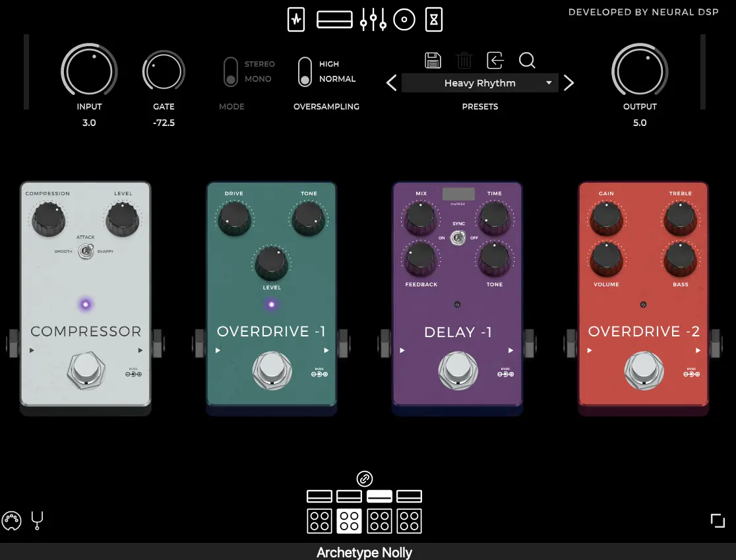Open the hourglass time effects section icon
736x560 pixels.
pos(433,20)
